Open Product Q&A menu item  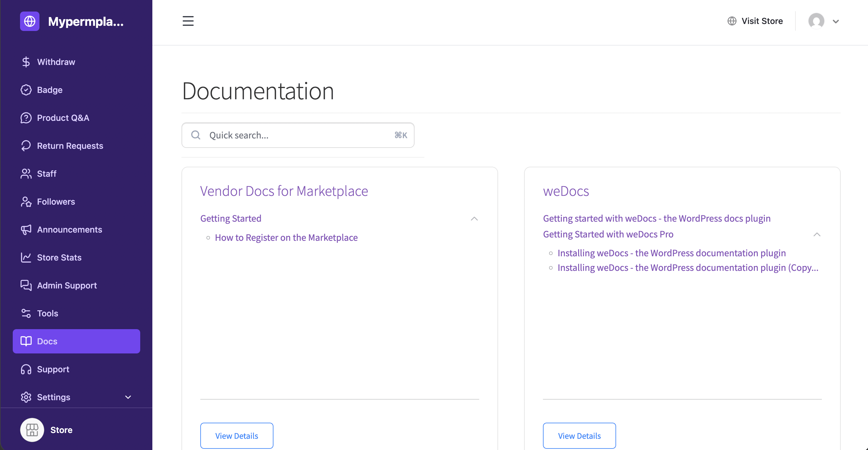click(76, 118)
